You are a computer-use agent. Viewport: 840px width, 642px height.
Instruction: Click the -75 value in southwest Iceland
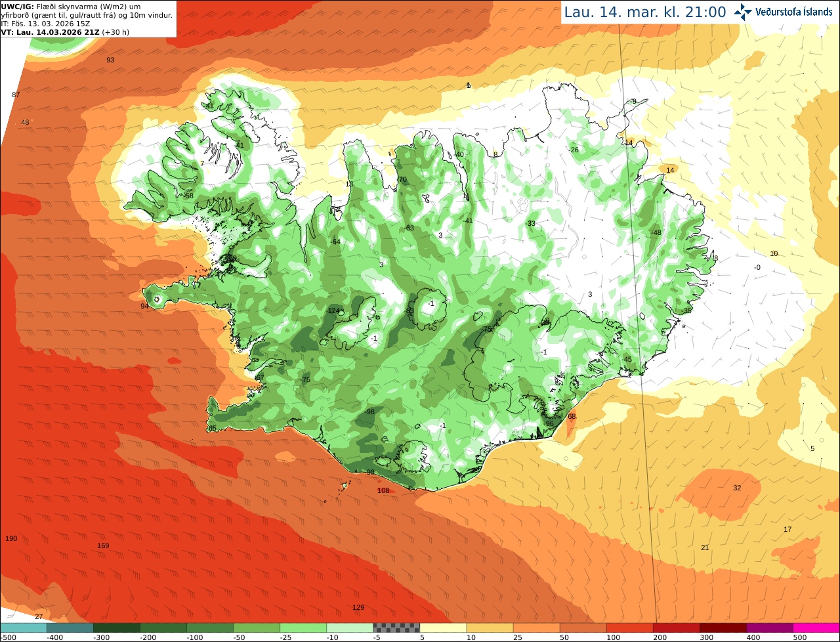click(304, 380)
